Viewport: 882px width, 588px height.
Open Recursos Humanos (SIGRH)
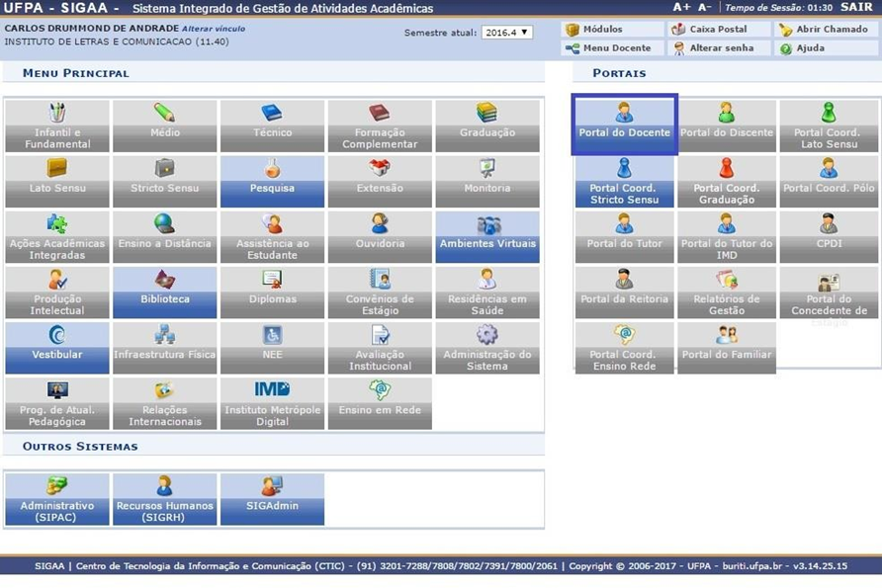coord(164,487)
